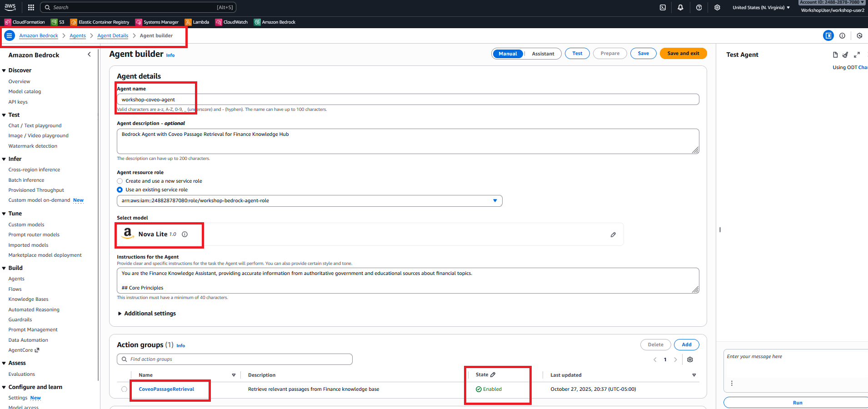
Task: Open the Lambda favorite shortcut
Action: (x=197, y=22)
